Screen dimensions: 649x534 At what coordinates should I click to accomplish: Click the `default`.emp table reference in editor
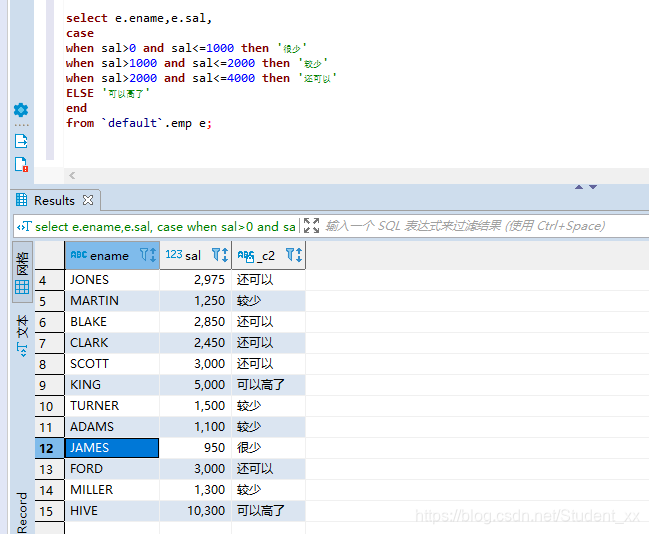tap(147, 123)
